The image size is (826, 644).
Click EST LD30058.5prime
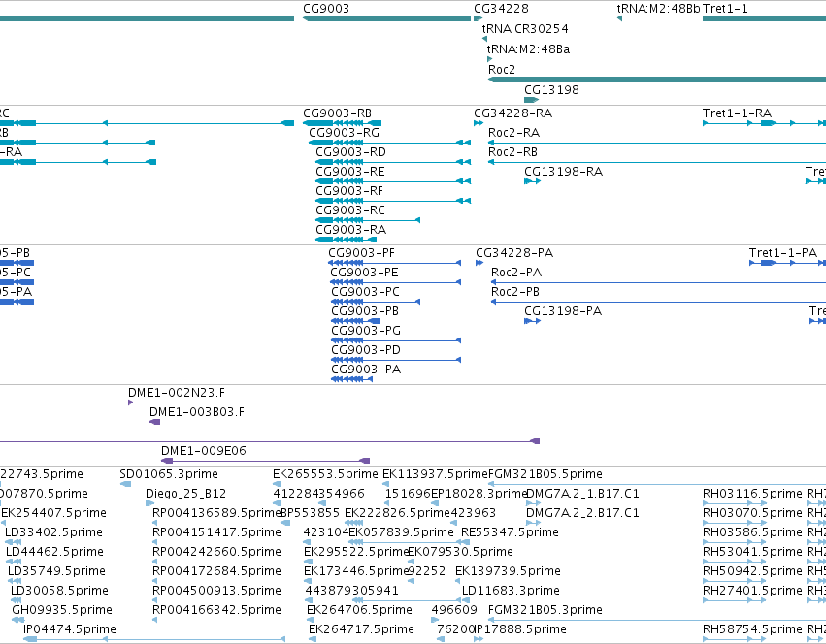coord(59,592)
